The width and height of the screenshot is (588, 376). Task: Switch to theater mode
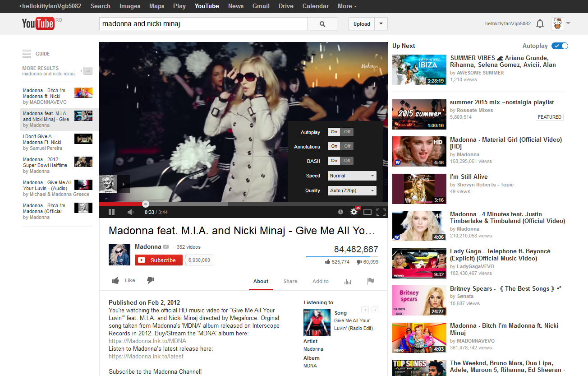pos(367,212)
